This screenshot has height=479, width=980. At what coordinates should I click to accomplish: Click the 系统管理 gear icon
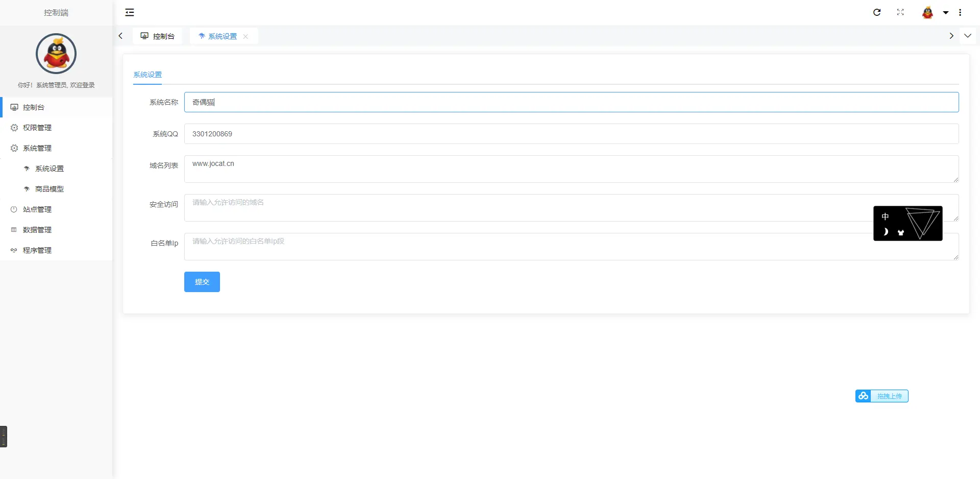[14, 148]
